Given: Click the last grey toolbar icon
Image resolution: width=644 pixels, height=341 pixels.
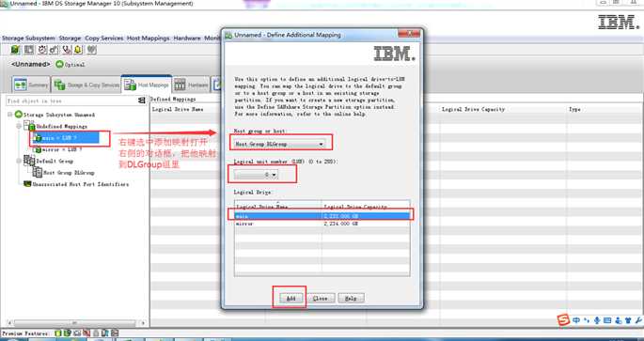Looking at the screenshot, I should point(91,50).
